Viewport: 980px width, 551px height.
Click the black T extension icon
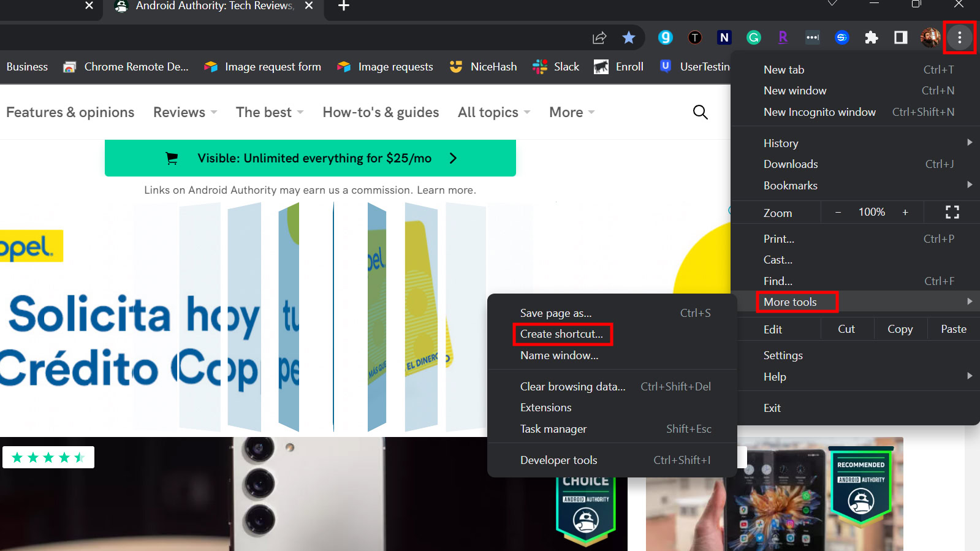click(695, 38)
